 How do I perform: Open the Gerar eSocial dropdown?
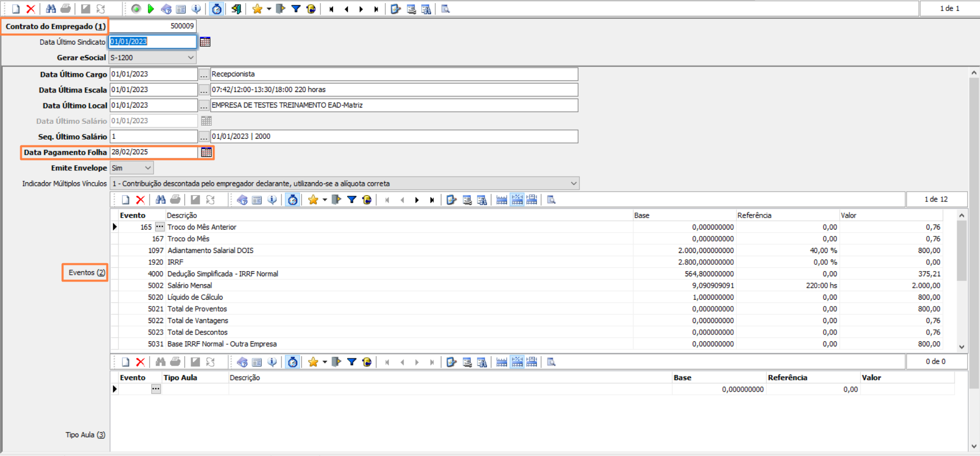click(190, 58)
